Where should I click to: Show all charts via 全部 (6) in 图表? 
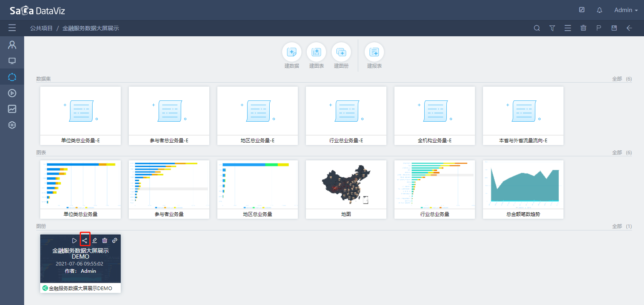coord(622,153)
